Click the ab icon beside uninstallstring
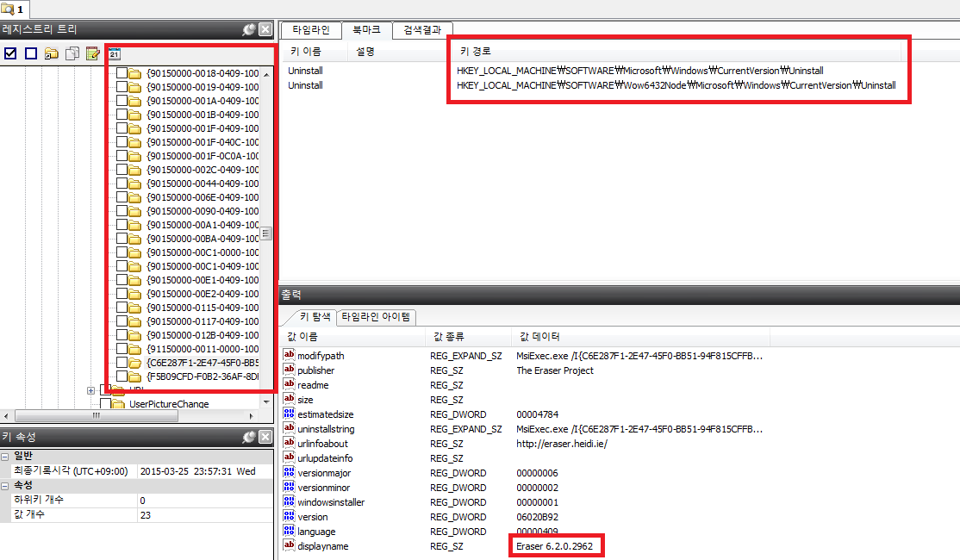Screen dimensions: 960x560 coord(289,428)
